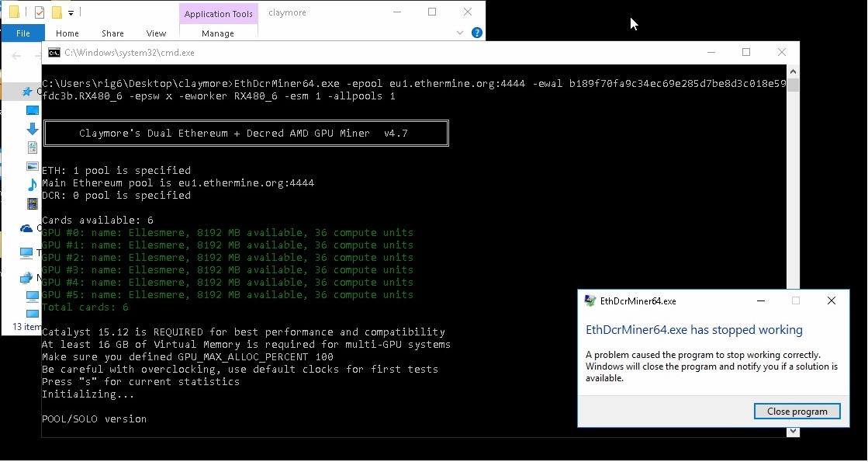
Task: Click the cmd vertical scrollbar thumb
Action: (794, 85)
